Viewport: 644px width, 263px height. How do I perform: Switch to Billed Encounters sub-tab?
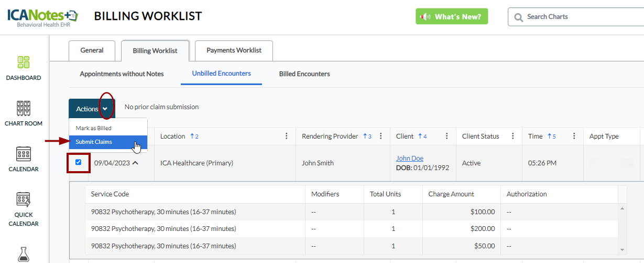[x=304, y=74]
